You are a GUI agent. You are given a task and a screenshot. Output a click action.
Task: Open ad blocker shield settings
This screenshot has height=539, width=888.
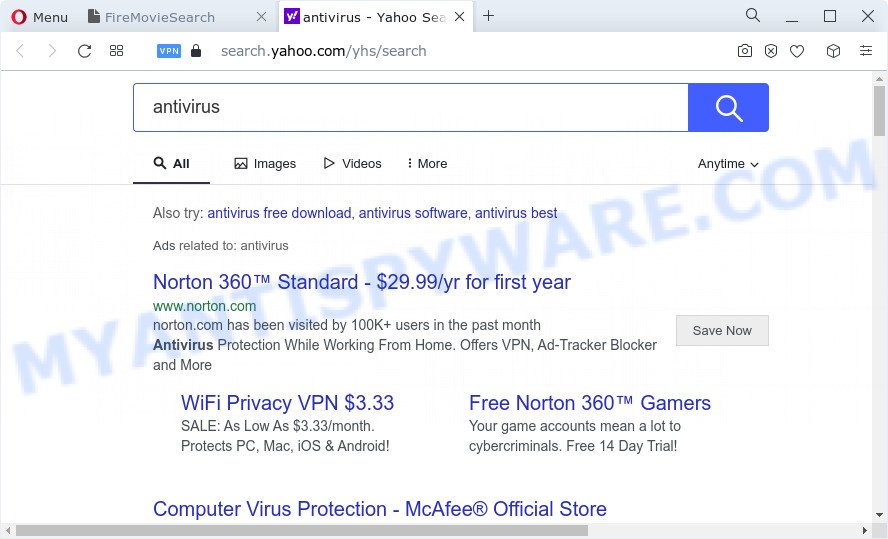pyautogui.click(x=771, y=51)
